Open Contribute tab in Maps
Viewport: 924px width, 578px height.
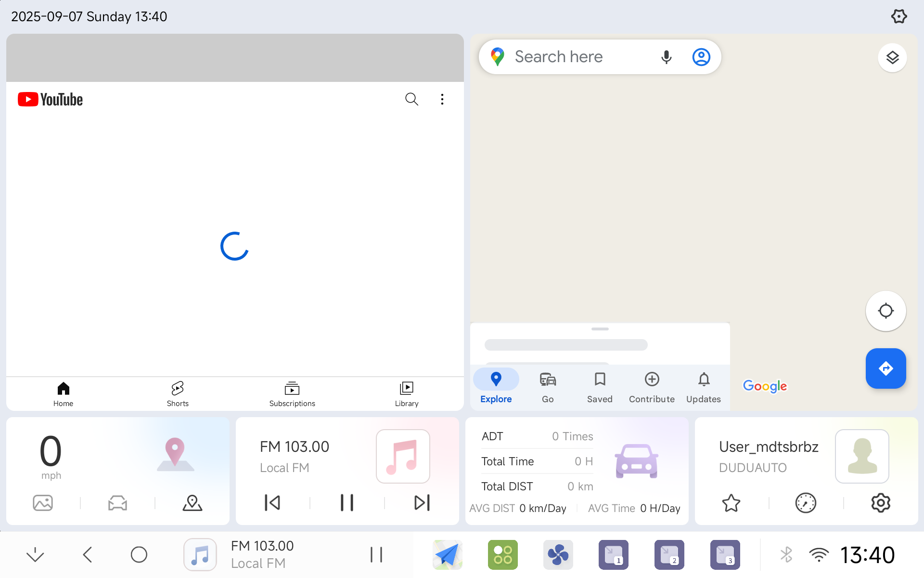pyautogui.click(x=652, y=387)
